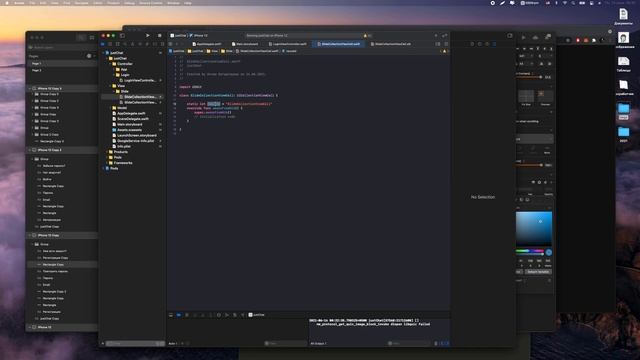
Task: Open the Xcode menu in menu bar
Action: coord(19,3)
